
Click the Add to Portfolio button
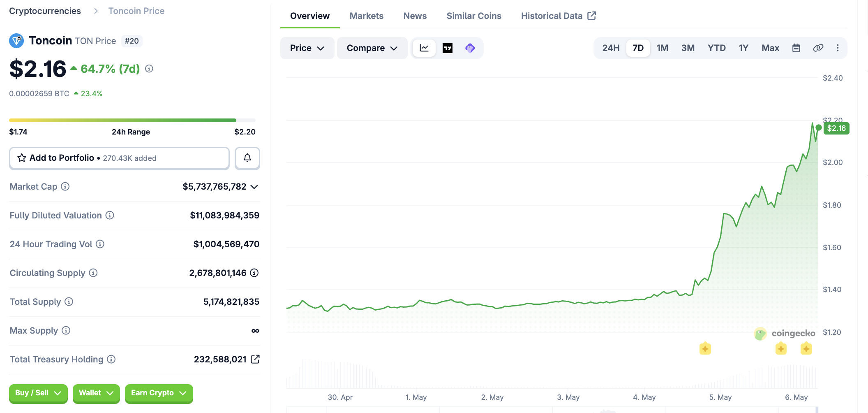119,158
